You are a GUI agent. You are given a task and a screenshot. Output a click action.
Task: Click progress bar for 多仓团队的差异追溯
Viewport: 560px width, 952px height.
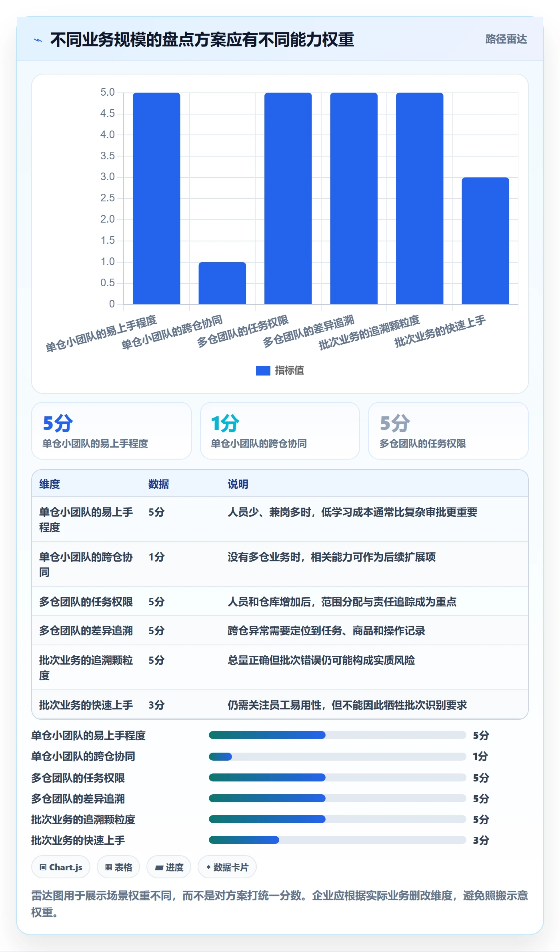tap(337, 798)
